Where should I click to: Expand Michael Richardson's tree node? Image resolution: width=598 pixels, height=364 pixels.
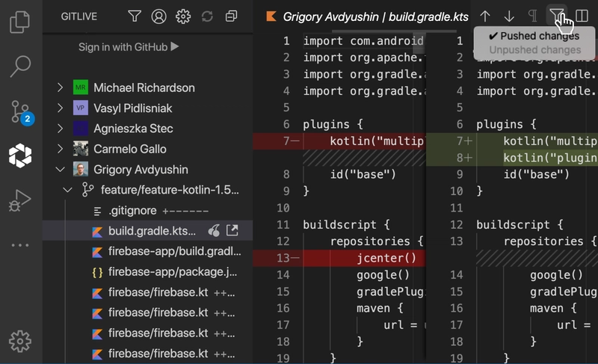point(60,88)
